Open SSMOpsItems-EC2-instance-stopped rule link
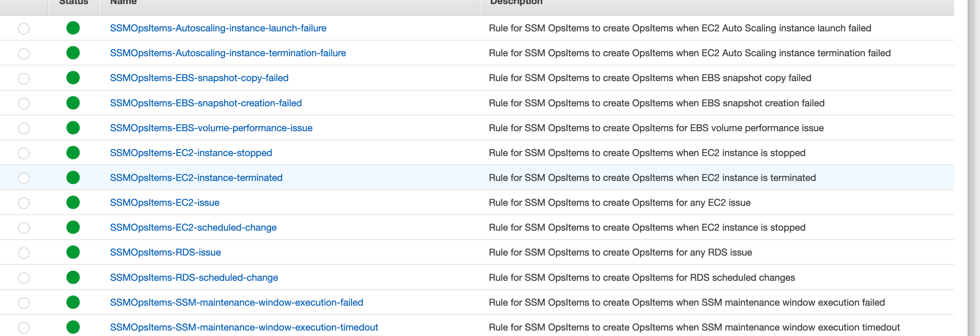980x336 pixels. coord(191,153)
